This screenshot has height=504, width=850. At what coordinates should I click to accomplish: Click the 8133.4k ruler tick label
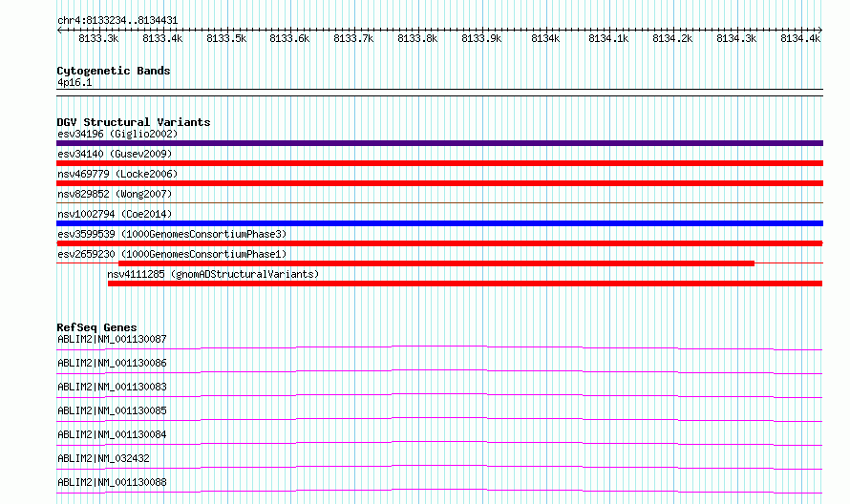162,39
